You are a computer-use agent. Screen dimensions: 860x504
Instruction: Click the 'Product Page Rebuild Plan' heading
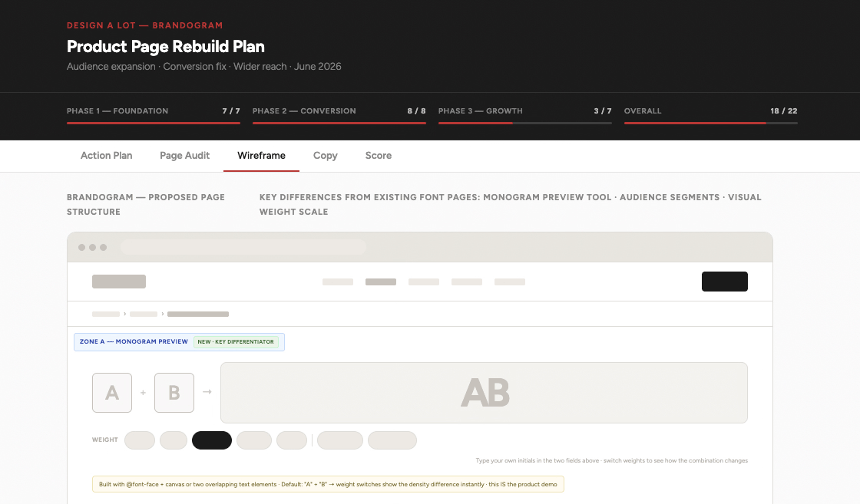[166, 47]
